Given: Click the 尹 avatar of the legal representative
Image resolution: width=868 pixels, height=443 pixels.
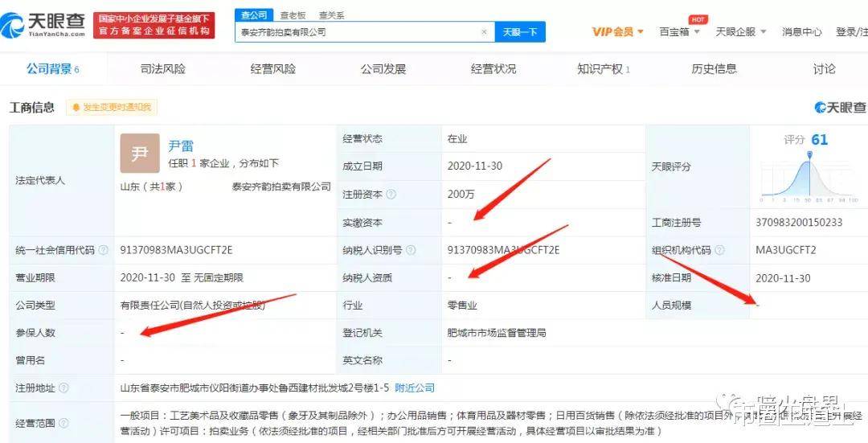Looking at the screenshot, I should pos(140,154).
